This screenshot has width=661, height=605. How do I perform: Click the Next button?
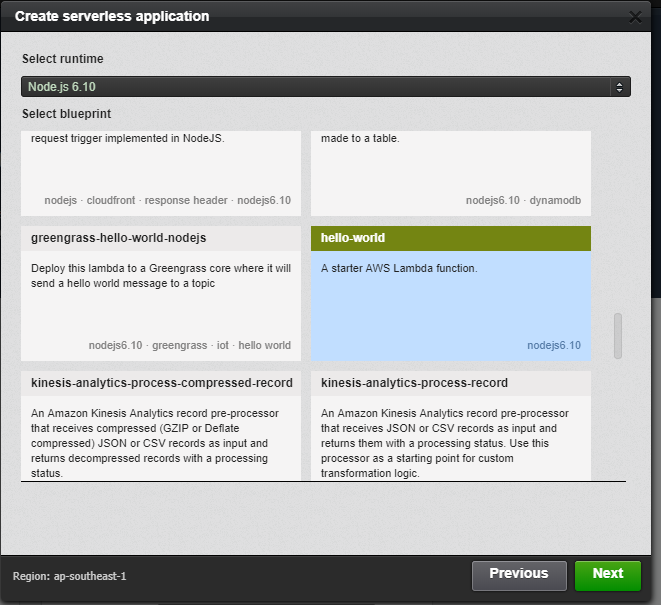click(x=607, y=575)
